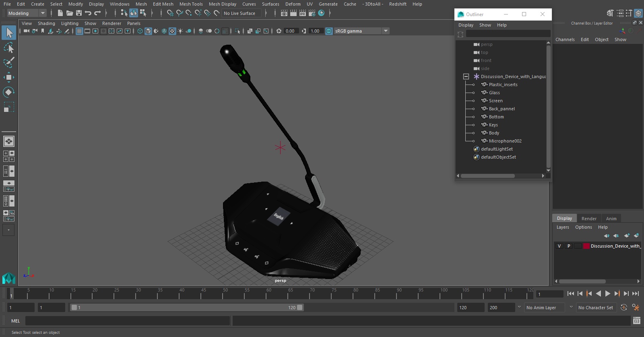Image resolution: width=644 pixels, height=337 pixels.
Task: Open the Script Editor icon
Action: point(636,321)
